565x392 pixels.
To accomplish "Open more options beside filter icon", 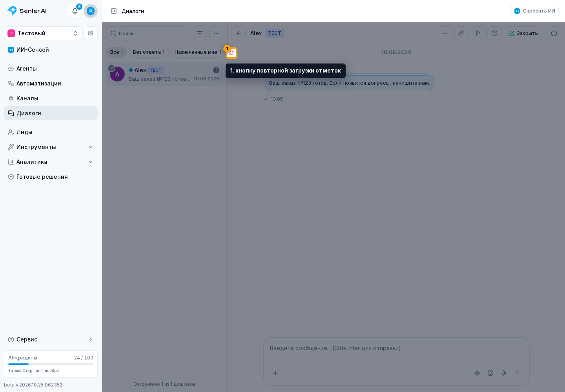I will 216,33.
